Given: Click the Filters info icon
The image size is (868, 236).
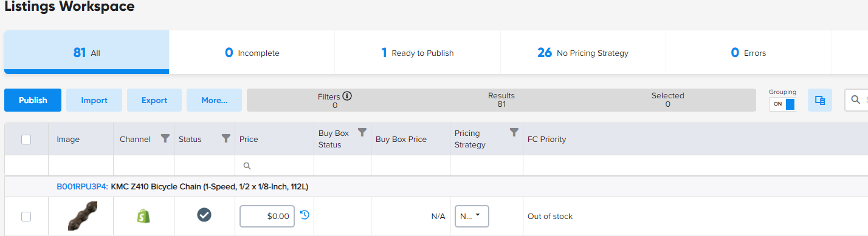Looking at the screenshot, I should [x=348, y=96].
